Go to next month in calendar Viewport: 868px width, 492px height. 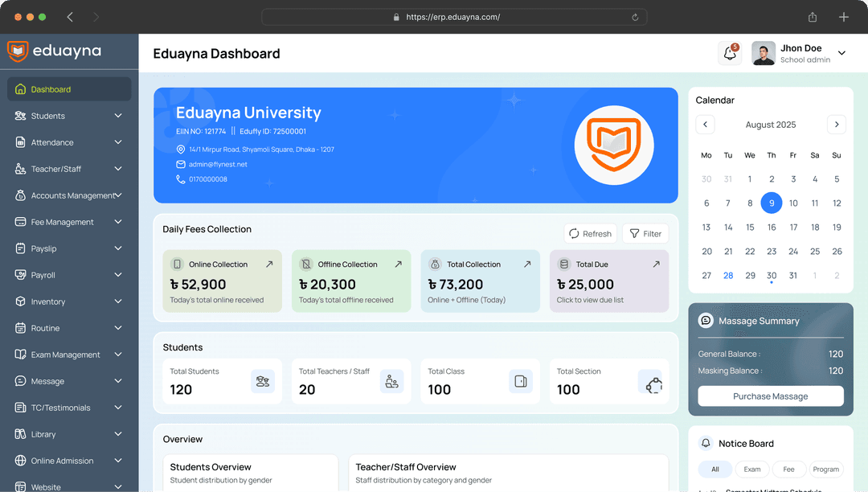click(x=836, y=125)
